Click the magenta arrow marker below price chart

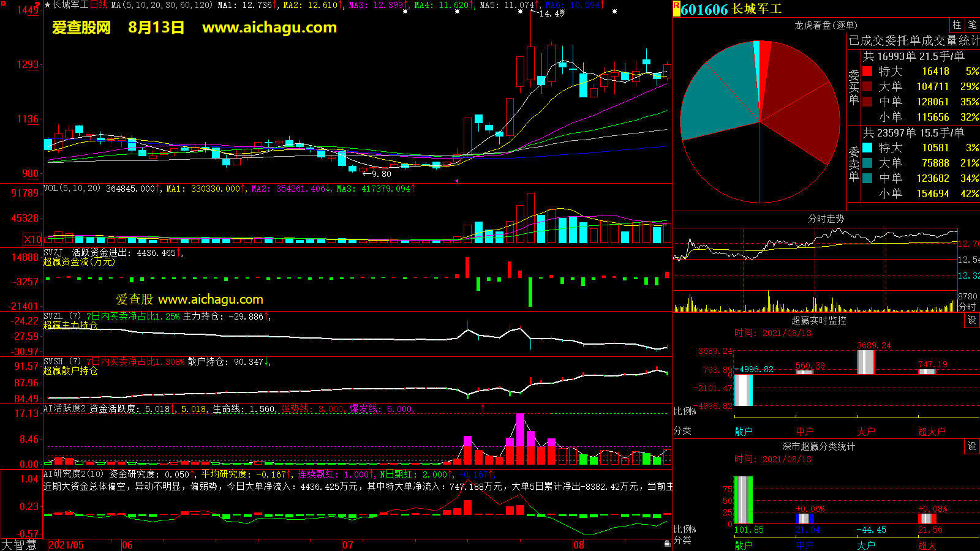(x=456, y=181)
